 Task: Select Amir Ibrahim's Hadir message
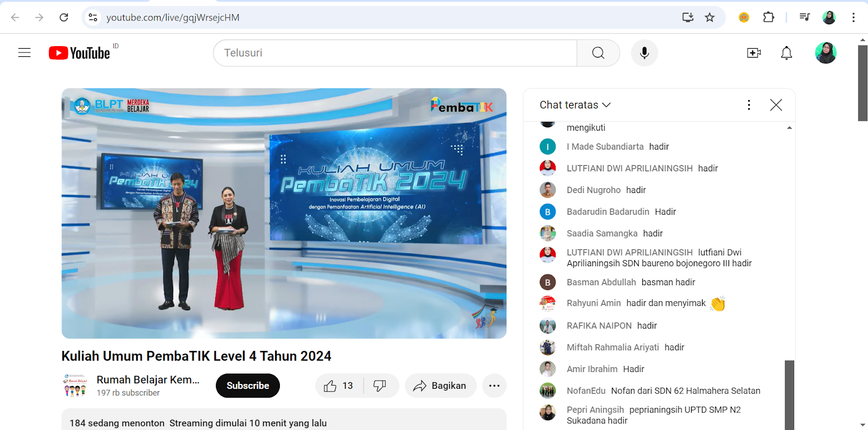tap(634, 369)
